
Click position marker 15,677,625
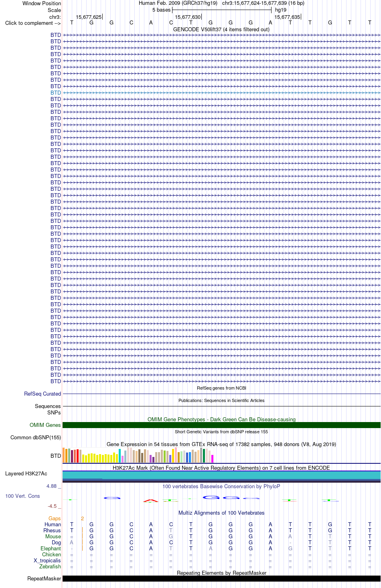(x=89, y=17)
